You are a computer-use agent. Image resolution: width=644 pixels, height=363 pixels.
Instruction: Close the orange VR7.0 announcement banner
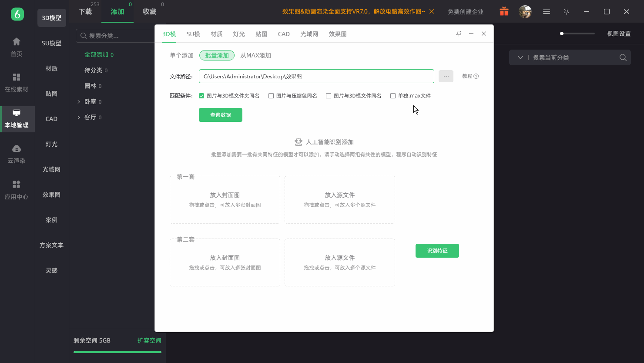pyautogui.click(x=432, y=11)
